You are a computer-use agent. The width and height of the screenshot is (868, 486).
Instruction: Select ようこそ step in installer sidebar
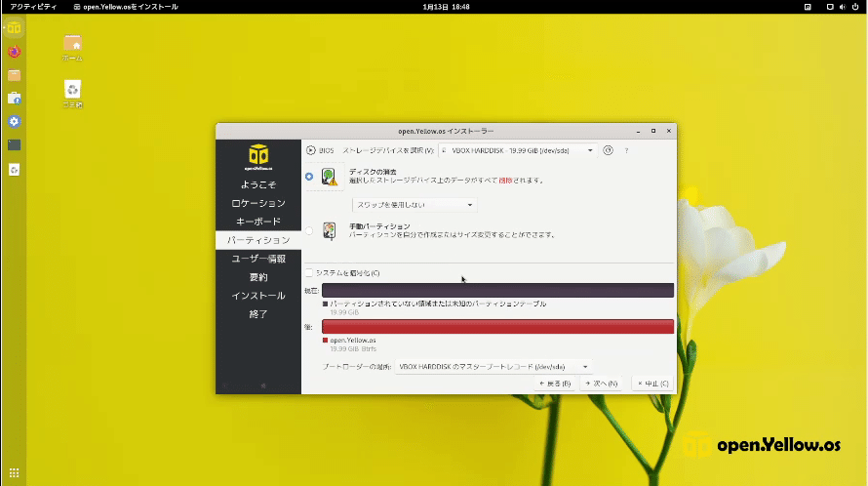click(x=258, y=184)
